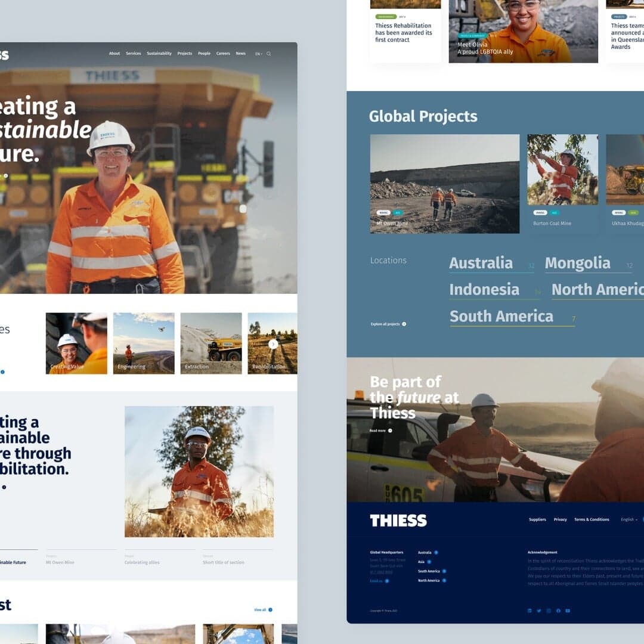Click the circular next arrow on the services carousel
The width and height of the screenshot is (644, 644).
pos(273,343)
